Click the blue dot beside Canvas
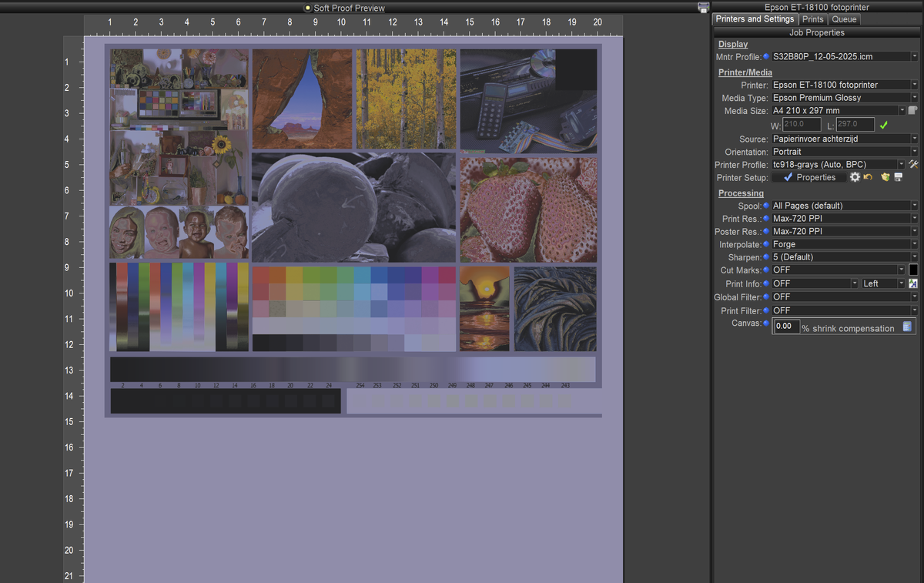The image size is (924, 583). coord(766,323)
